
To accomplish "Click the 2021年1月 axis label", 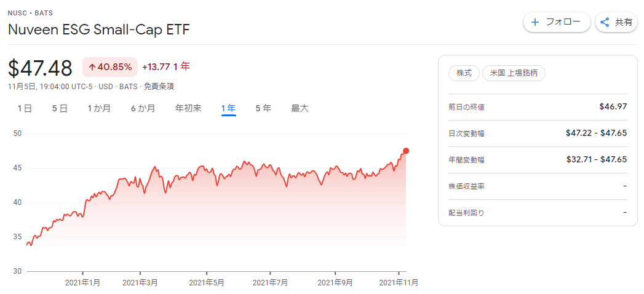I will pyautogui.click(x=82, y=282).
